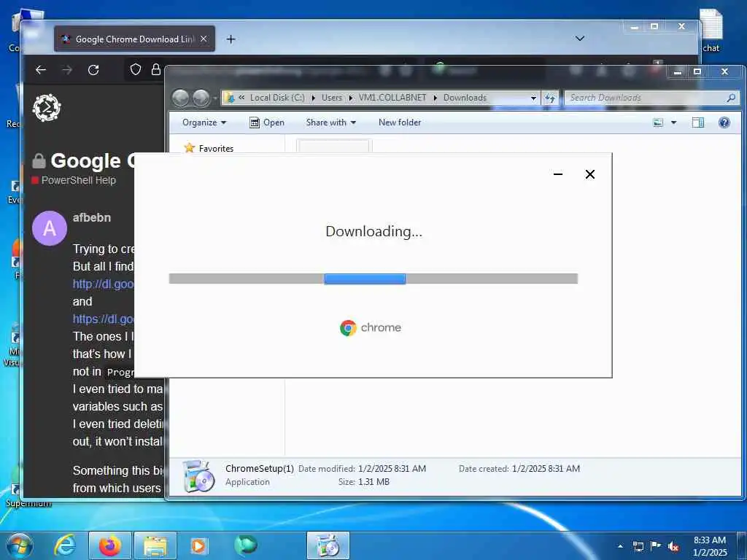Open the Share with menu
Viewport: 747px width, 560px height.
[x=331, y=122]
